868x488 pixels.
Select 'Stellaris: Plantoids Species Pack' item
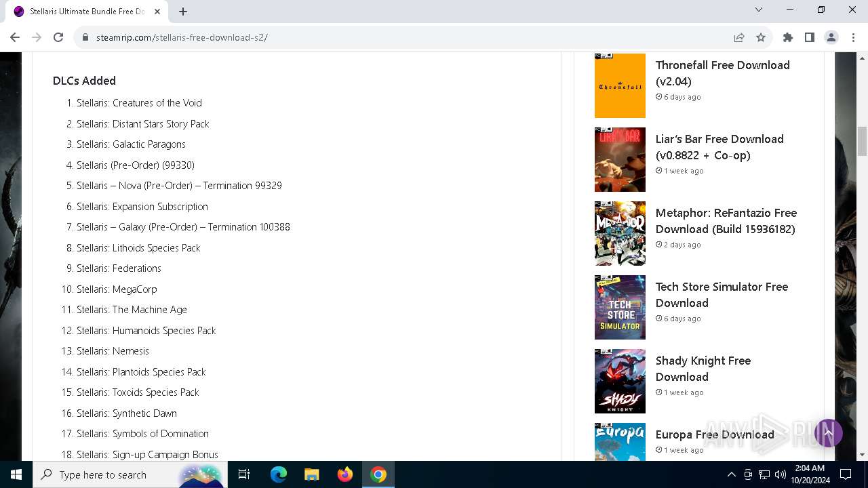(141, 372)
